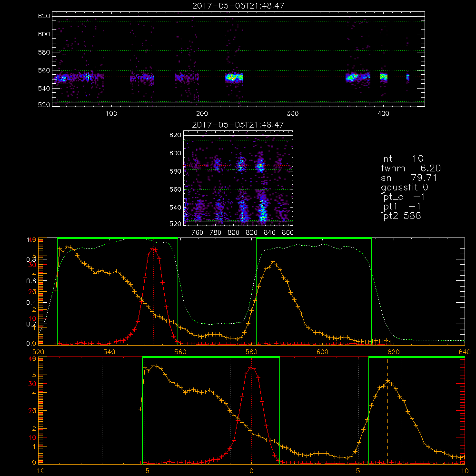The image size is (476, 476).
Task: Click y-axis label 540 of top spectrogram
Action: (44, 89)
